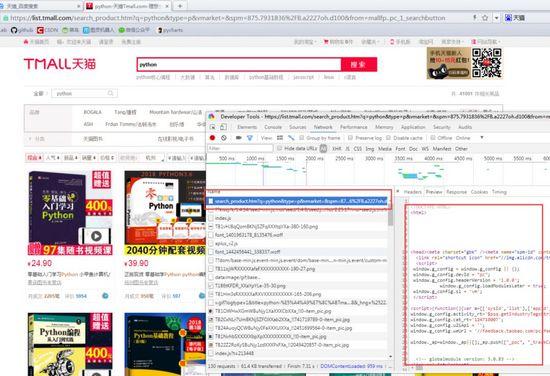This screenshot has width=550, height=376.
Task: Switch to the Elements panel tab
Action: [247, 127]
